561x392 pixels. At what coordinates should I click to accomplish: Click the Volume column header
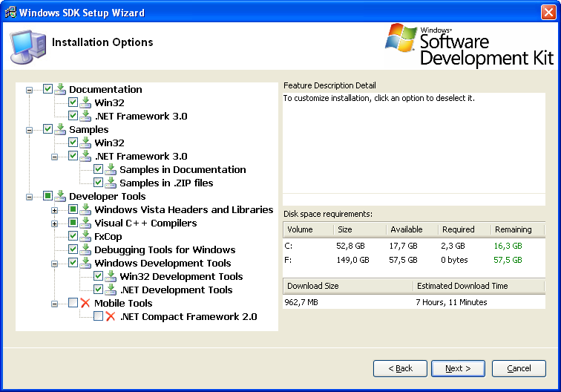pos(309,229)
